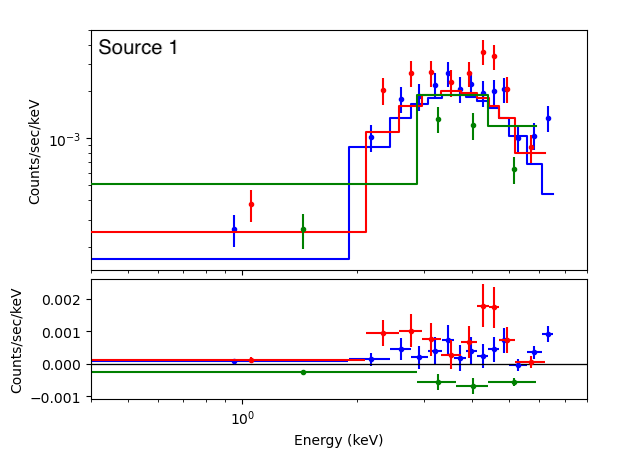Click the 0.000 residual tick label
This screenshot has width=636, height=457.
tap(61, 365)
